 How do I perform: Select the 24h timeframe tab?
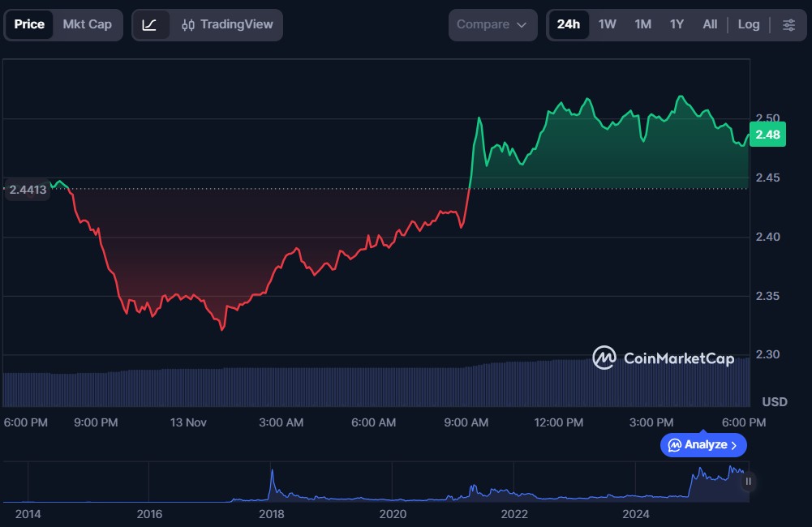pyautogui.click(x=569, y=24)
